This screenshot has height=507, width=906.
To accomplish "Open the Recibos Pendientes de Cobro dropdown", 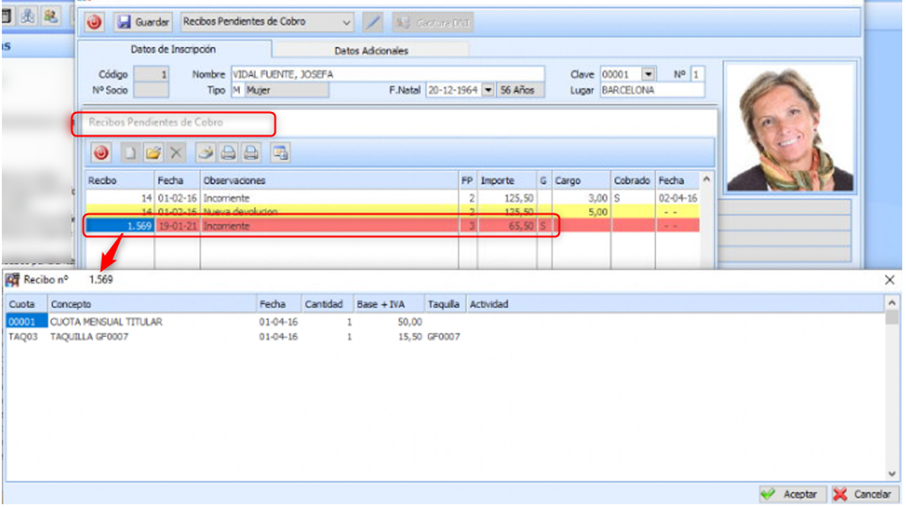I will click(346, 22).
